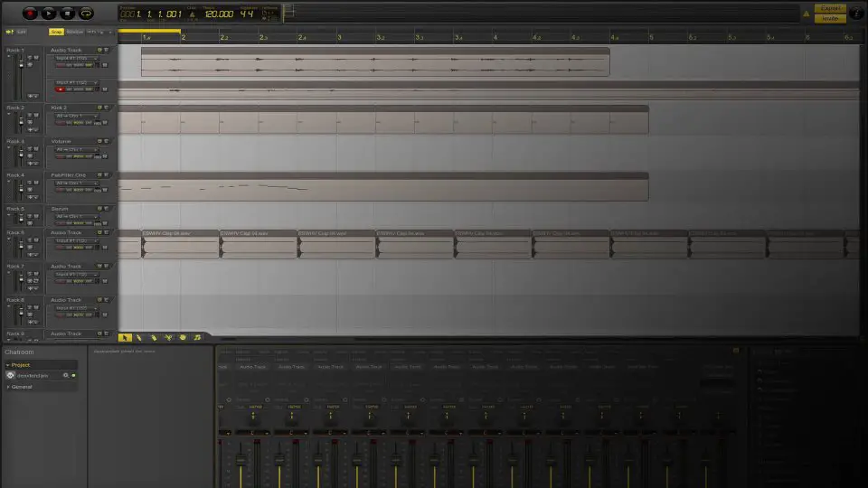Open the Volume track channel dropdown
Image resolution: width=868 pixels, height=488 pixels.
(76, 149)
